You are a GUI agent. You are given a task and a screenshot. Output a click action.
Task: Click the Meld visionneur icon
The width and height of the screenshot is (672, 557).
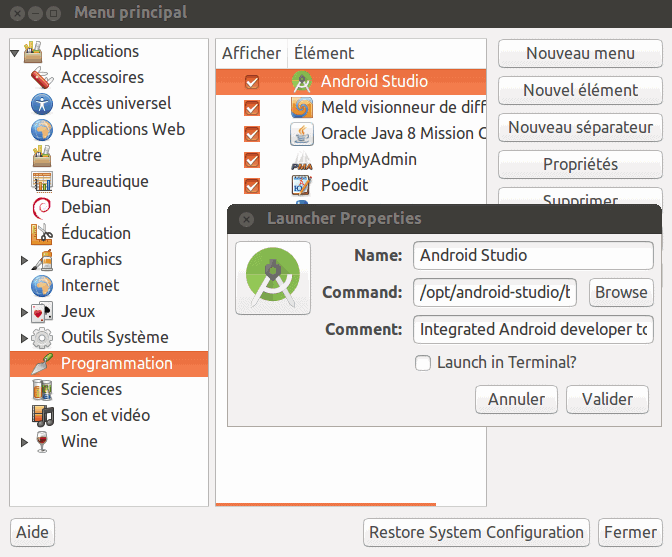pos(302,108)
